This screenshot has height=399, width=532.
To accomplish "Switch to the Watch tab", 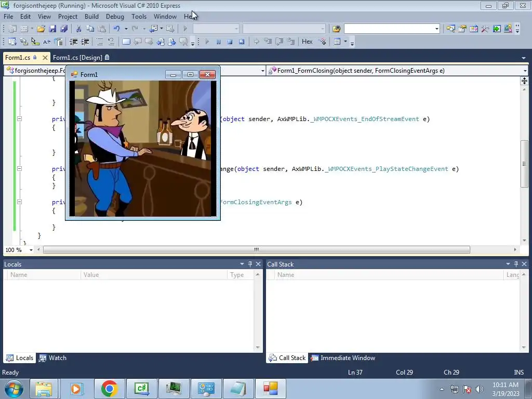I will 52,358.
